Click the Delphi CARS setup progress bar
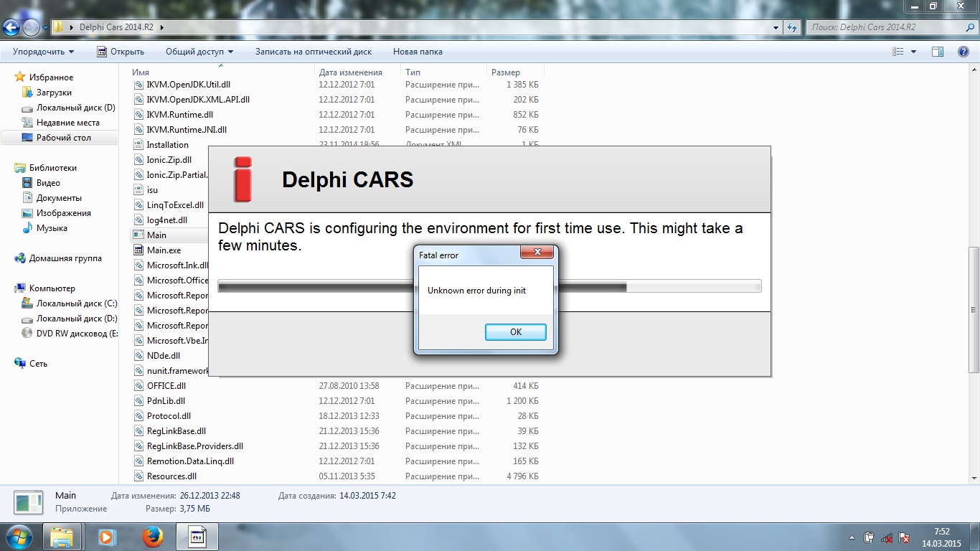 pyautogui.click(x=489, y=287)
